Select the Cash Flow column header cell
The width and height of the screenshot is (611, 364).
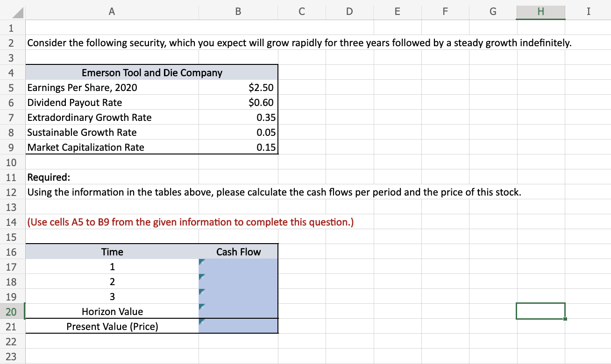click(238, 252)
